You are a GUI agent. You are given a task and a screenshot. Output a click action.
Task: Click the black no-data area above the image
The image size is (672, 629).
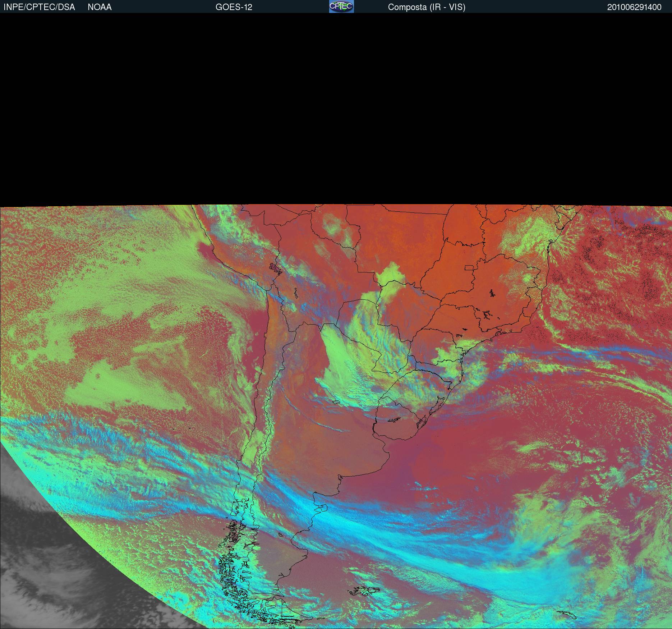point(336,108)
